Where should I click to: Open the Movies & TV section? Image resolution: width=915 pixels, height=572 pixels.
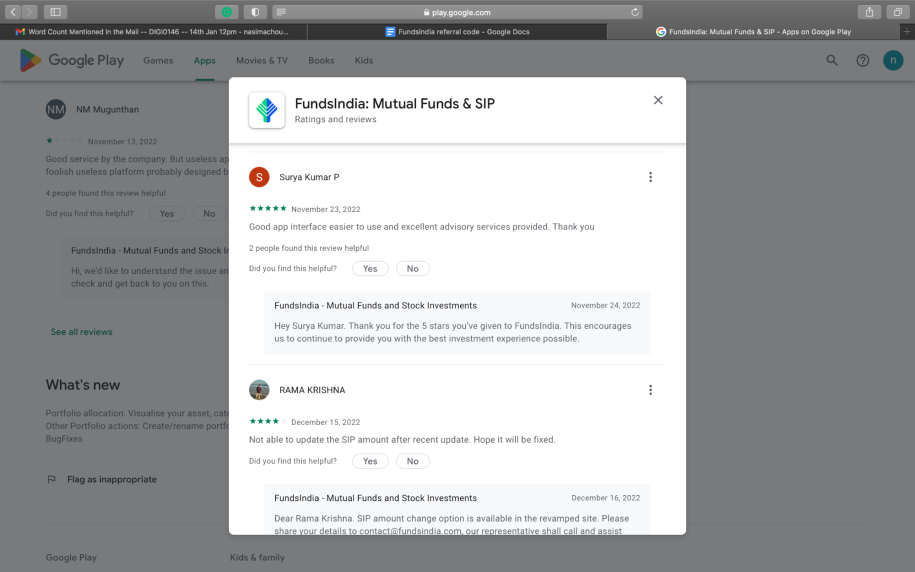(x=262, y=60)
